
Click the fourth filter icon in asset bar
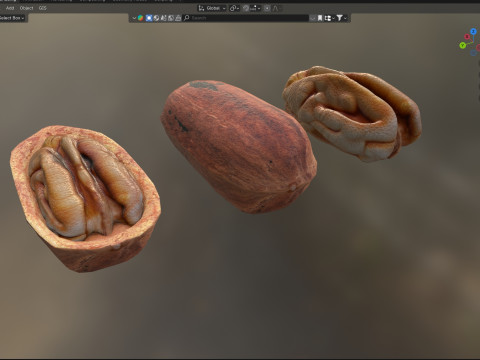(x=164, y=18)
